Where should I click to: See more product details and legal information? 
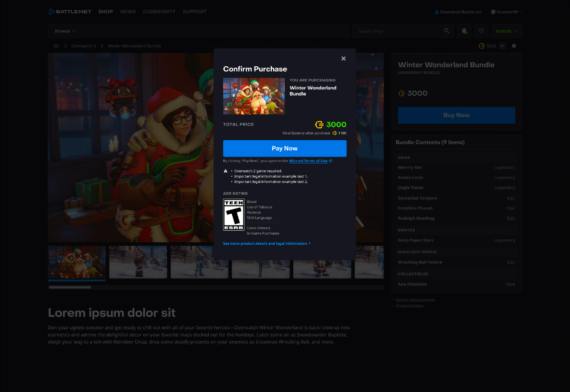tap(267, 243)
